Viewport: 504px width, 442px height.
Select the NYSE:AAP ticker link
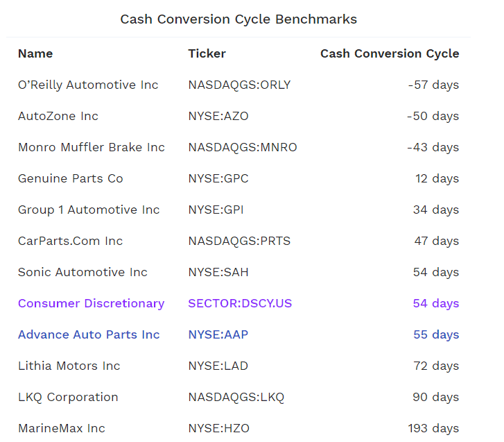pyautogui.click(x=218, y=334)
